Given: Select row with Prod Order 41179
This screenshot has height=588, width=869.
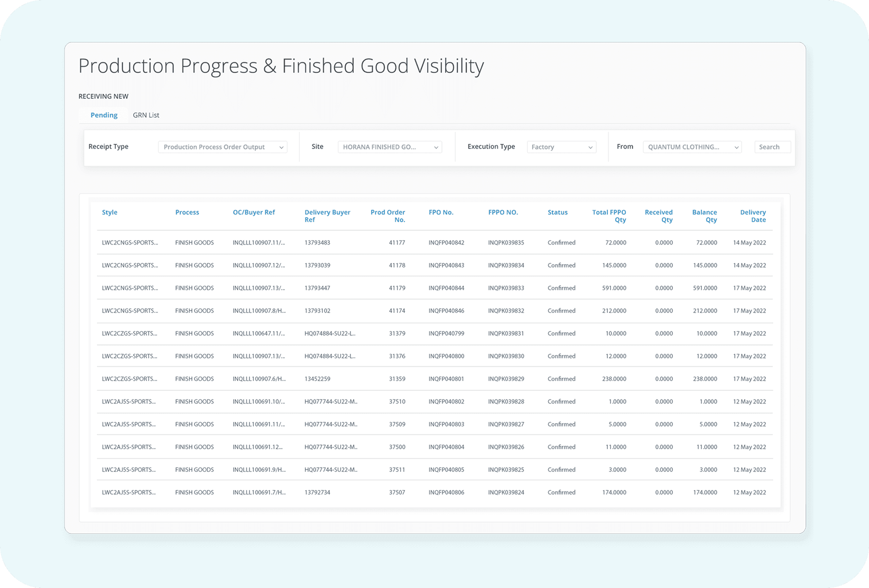Looking at the screenshot, I should tap(397, 288).
